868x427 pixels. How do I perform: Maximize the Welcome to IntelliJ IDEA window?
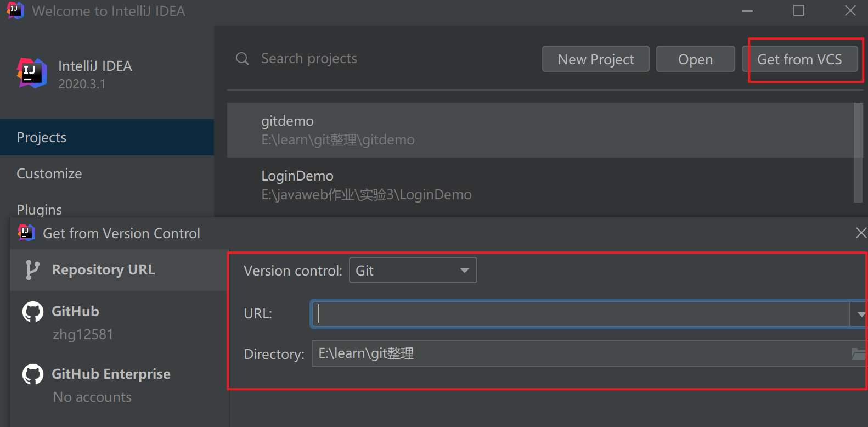pyautogui.click(x=799, y=11)
